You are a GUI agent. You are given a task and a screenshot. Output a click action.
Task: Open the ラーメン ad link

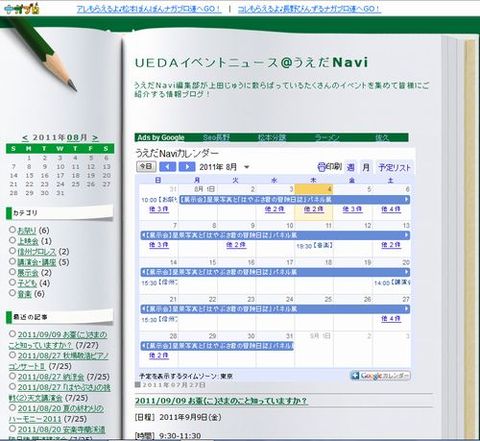(x=327, y=137)
